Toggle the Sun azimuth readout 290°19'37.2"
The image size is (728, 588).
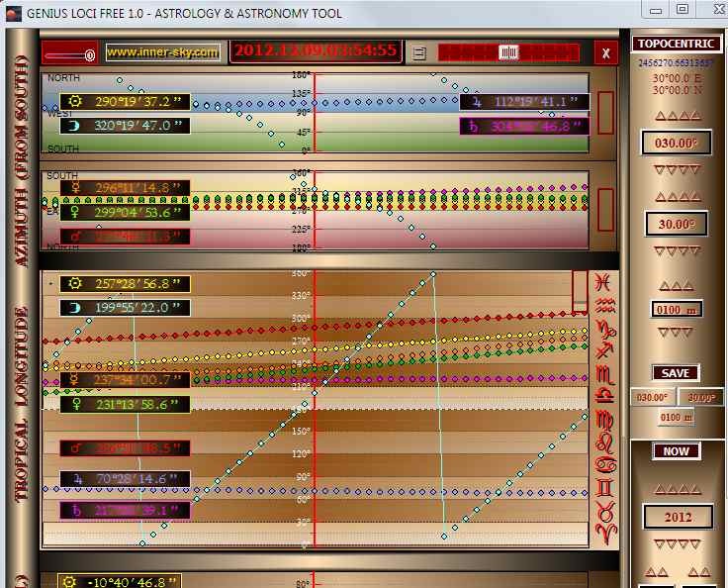pyautogui.click(x=125, y=101)
